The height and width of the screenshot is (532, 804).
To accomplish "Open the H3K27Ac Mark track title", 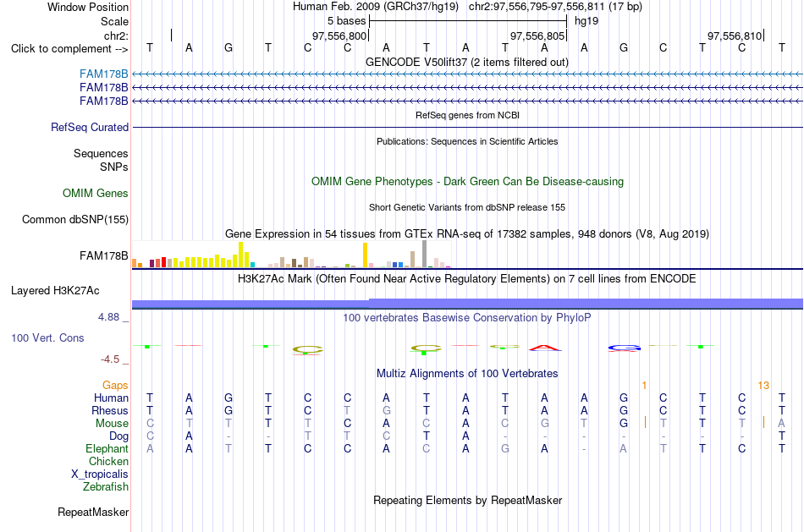I will coord(466,279).
